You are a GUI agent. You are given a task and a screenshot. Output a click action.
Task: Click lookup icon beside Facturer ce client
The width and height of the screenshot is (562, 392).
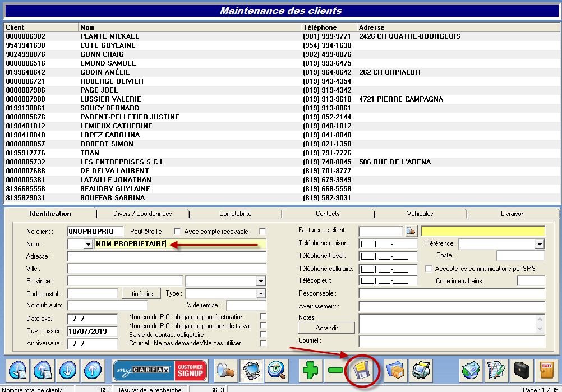(411, 231)
